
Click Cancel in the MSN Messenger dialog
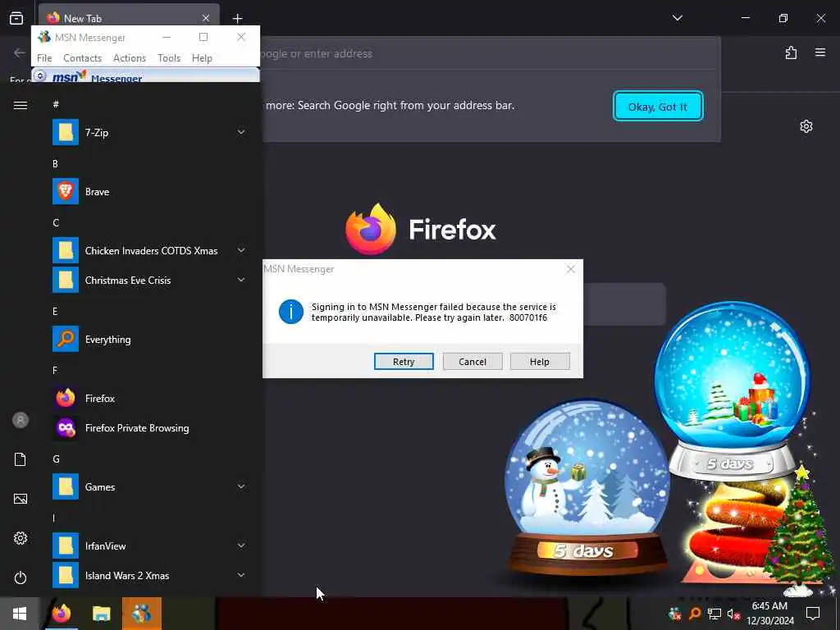click(472, 362)
